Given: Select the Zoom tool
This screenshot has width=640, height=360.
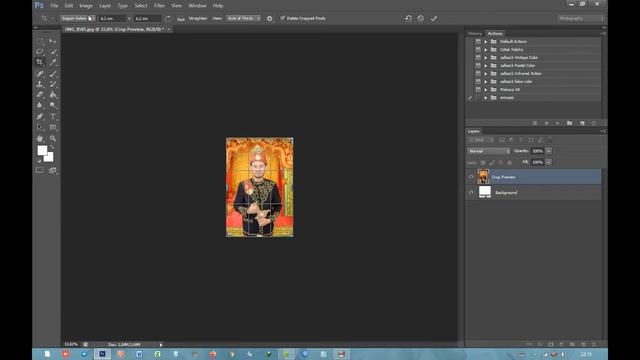Looking at the screenshot, I should tap(53, 139).
